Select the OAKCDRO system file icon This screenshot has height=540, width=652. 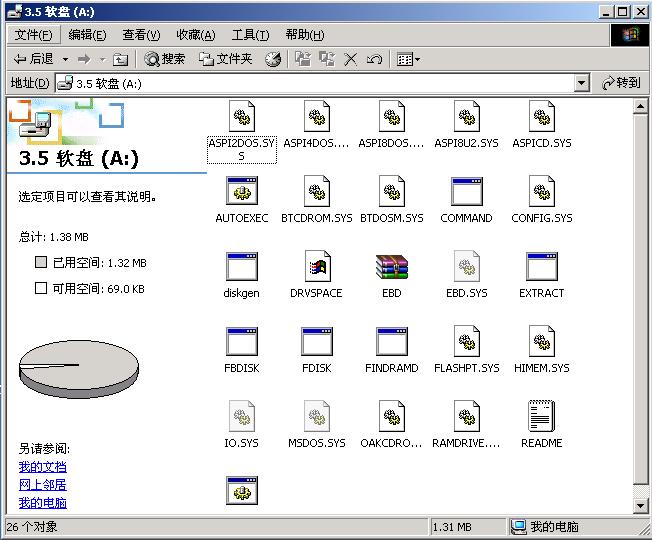pos(392,416)
